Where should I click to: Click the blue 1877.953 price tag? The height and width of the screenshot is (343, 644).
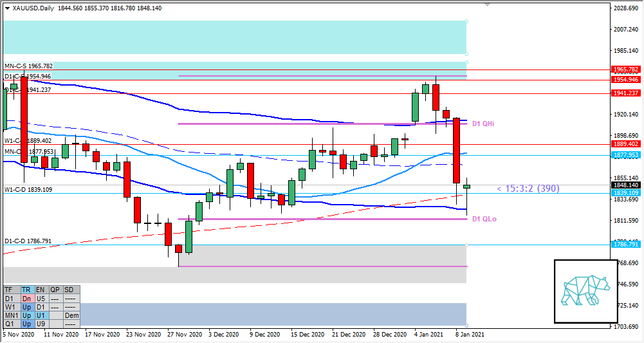coord(625,155)
